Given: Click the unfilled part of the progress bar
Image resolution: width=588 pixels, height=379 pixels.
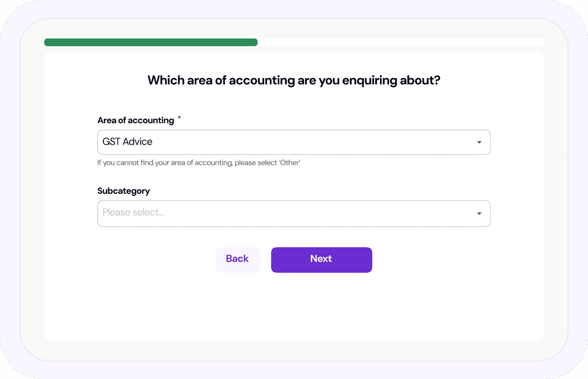Looking at the screenshot, I should click(400, 42).
